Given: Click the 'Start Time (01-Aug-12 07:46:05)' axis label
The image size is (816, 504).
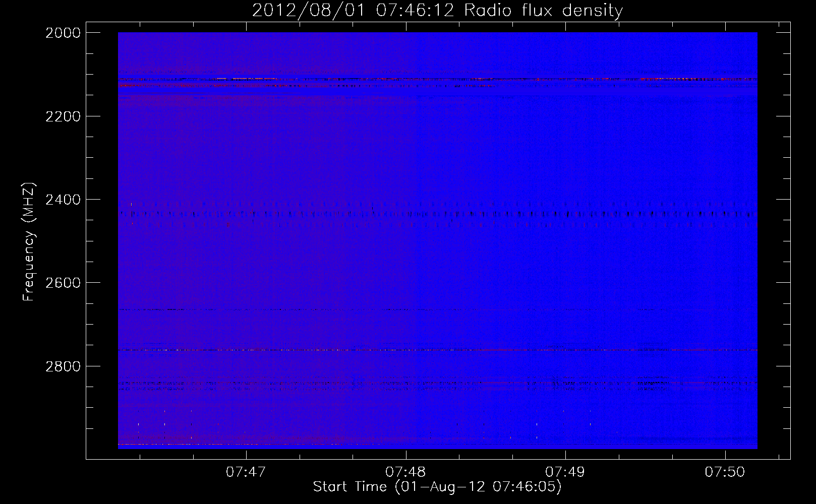Looking at the screenshot, I should point(437,487).
